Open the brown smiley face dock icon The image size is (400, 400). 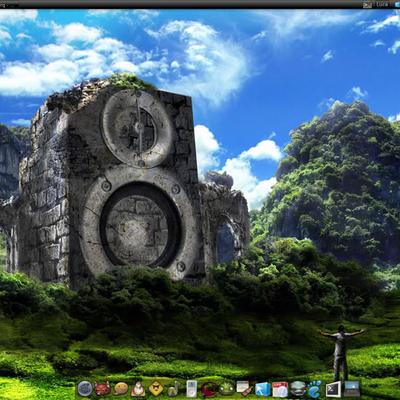click(x=121, y=389)
